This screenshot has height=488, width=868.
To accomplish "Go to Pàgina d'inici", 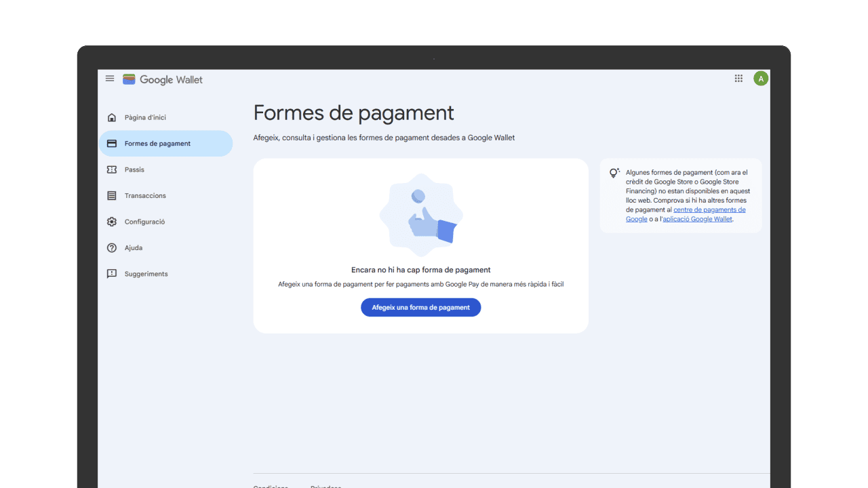I will pyautogui.click(x=145, y=118).
